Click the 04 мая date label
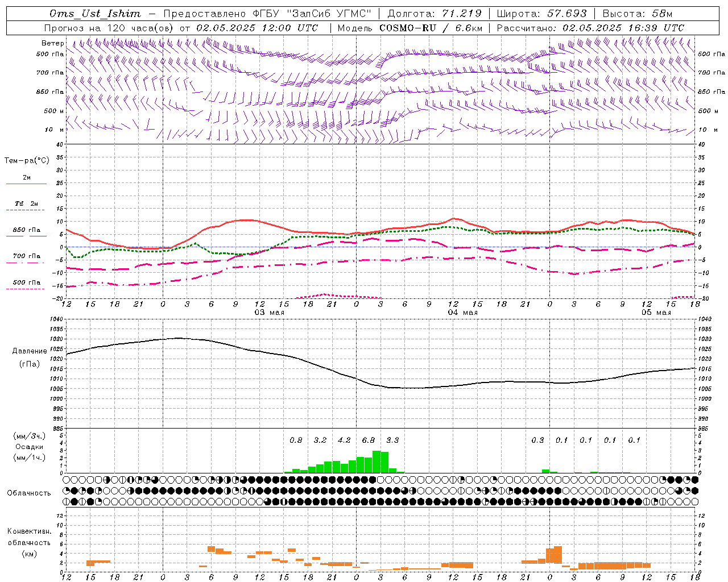This screenshot has height=582, width=728. [462, 313]
